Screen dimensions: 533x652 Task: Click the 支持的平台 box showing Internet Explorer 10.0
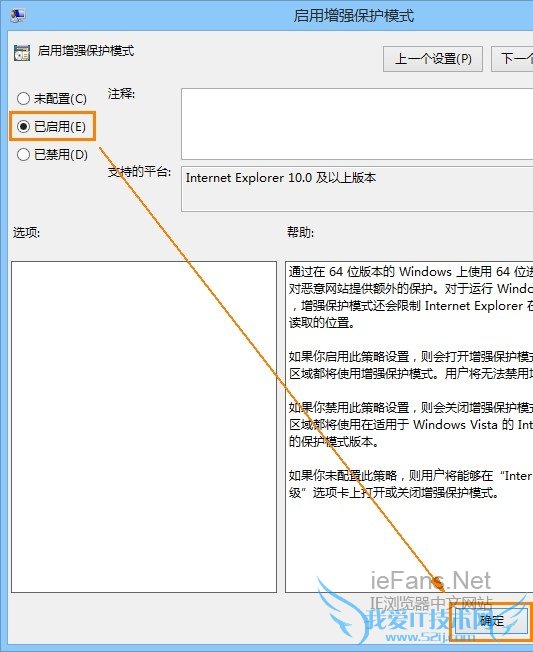357,189
